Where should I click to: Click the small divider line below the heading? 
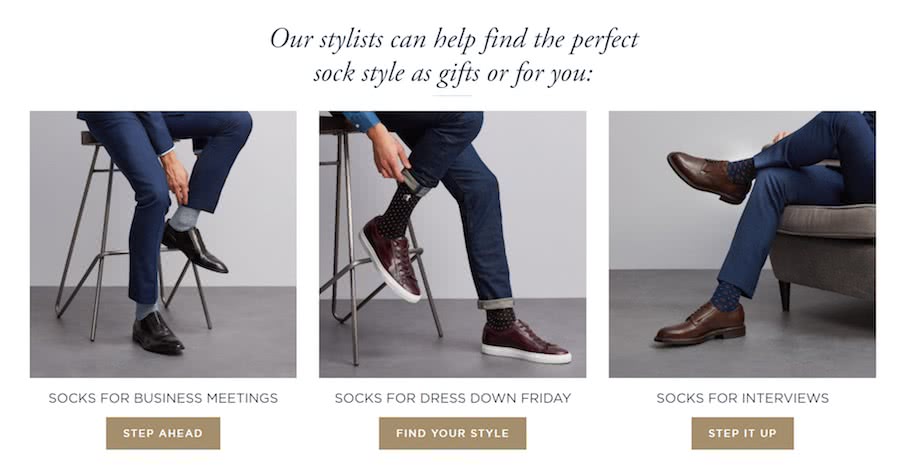click(453, 95)
